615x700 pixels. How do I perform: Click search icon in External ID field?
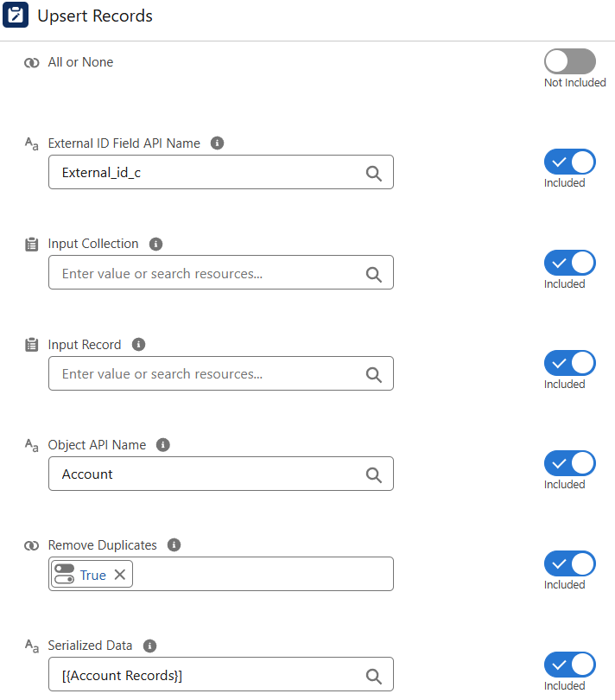click(374, 173)
